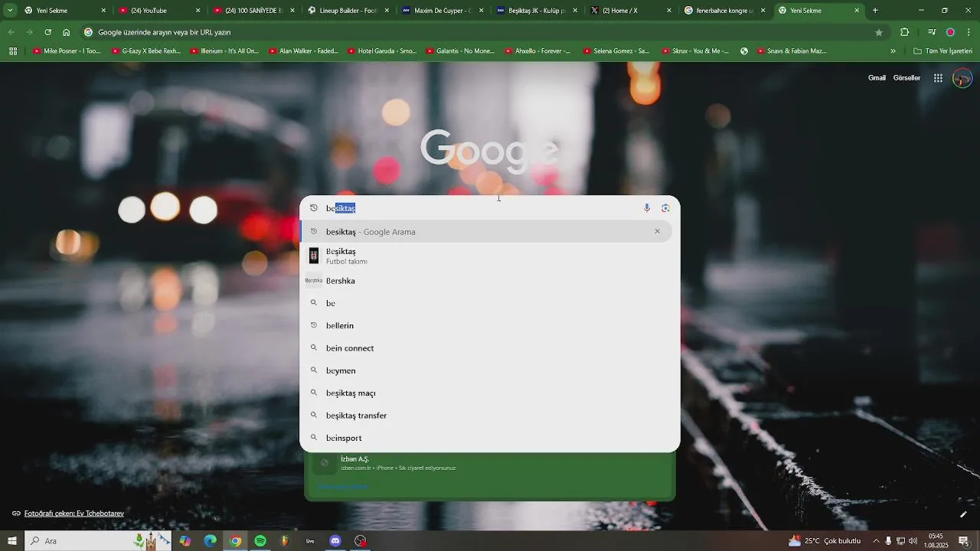Open the G-Eazy X Bebe Rexha bookmark

[x=146, y=51]
